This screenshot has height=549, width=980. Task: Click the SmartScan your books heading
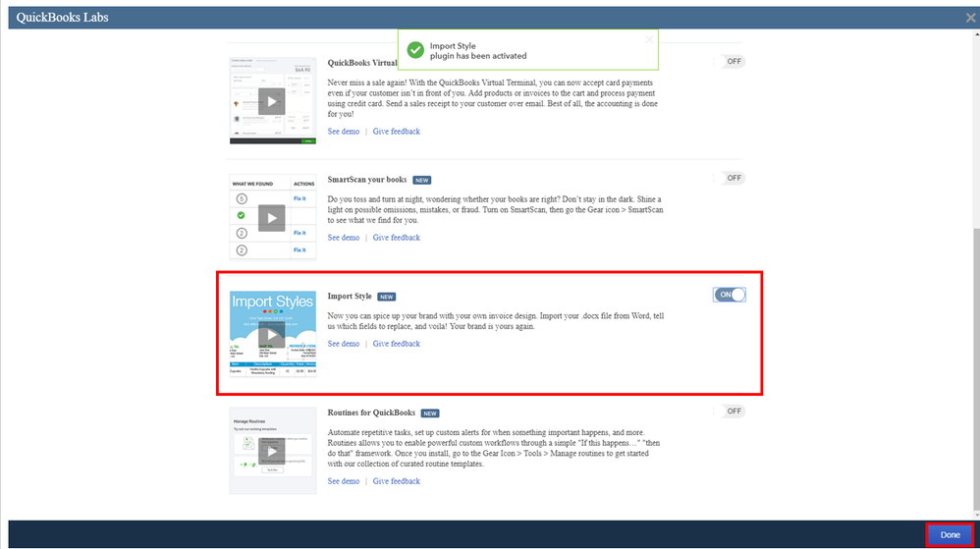(367, 180)
